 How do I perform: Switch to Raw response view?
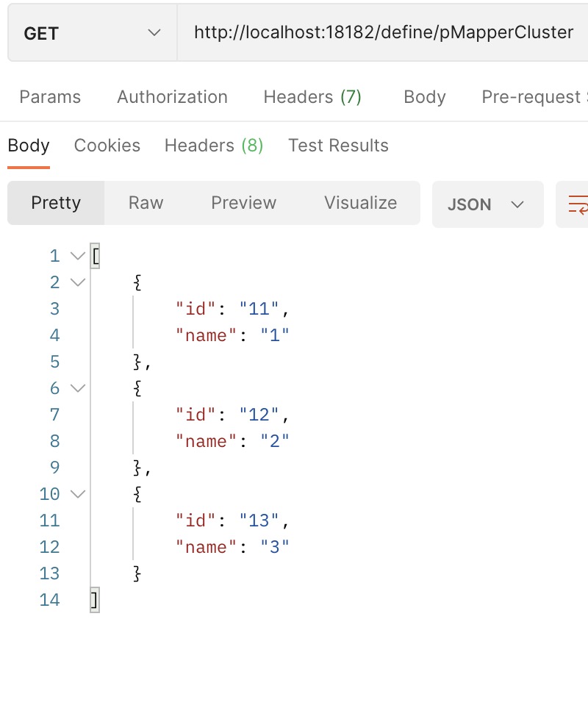(x=146, y=203)
